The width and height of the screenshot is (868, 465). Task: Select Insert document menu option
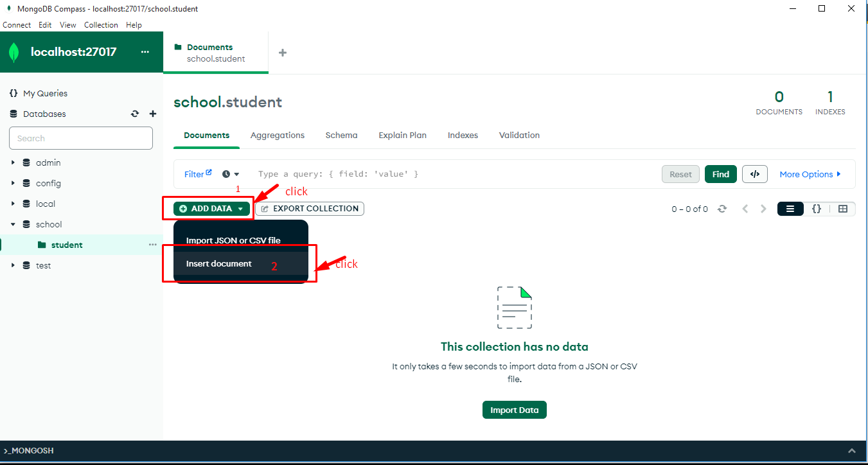[219, 263]
